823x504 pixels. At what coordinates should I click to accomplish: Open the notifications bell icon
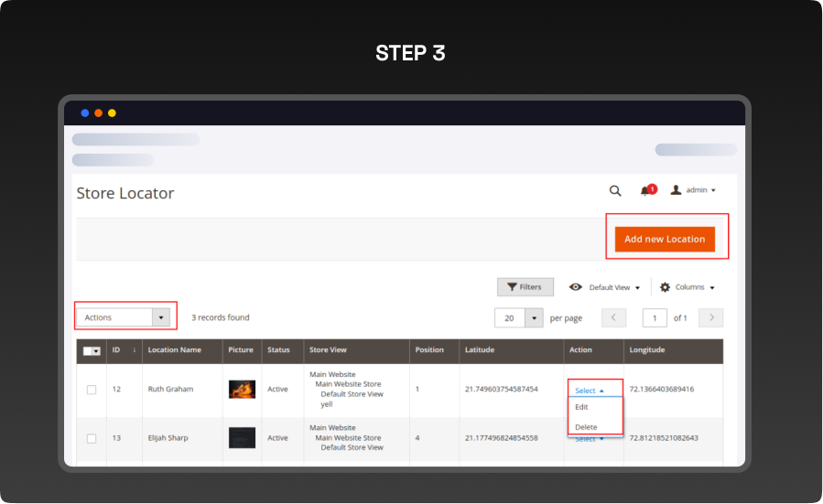[x=646, y=190]
